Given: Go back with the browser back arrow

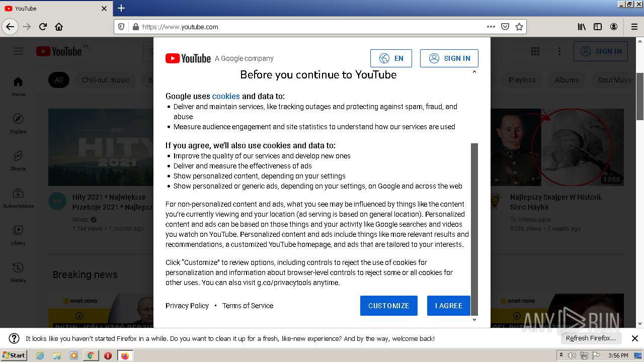Looking at the screenshot, I should coord(10,27).
